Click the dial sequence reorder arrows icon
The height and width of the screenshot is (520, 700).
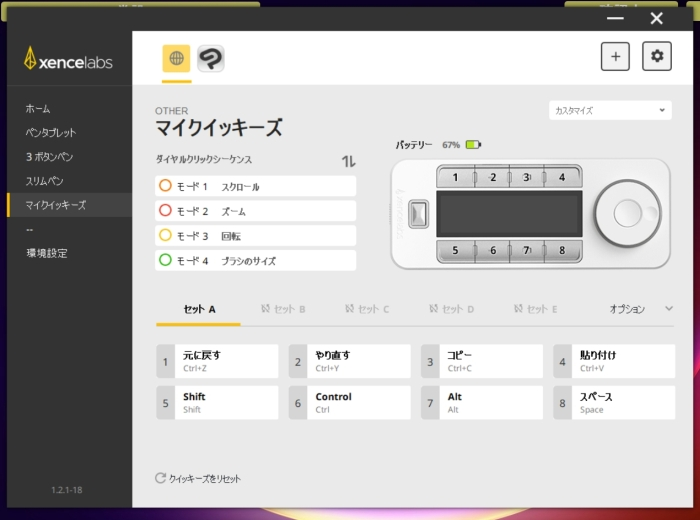348,160
